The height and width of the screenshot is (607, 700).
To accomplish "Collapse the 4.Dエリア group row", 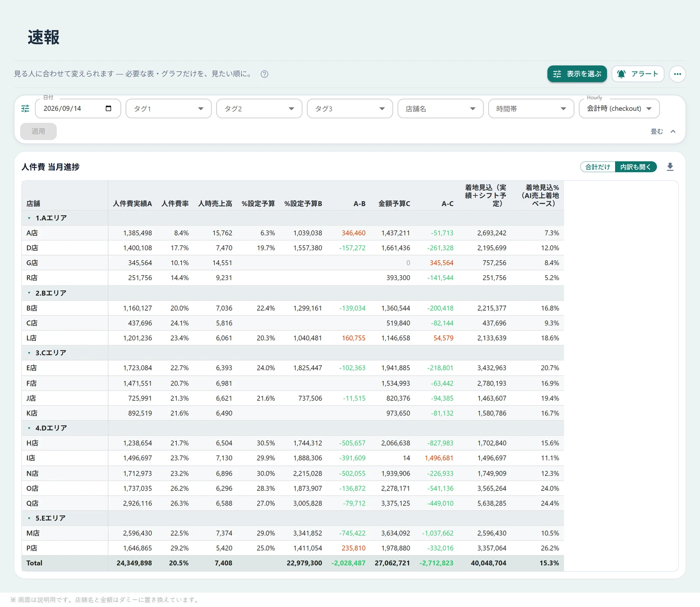I will coord(29,428).
